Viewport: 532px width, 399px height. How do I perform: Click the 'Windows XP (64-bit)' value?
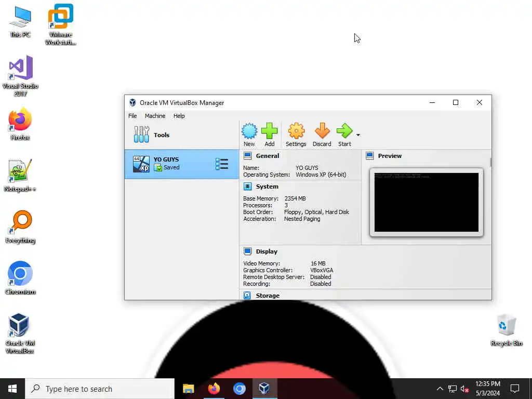(x=321, y=175)
